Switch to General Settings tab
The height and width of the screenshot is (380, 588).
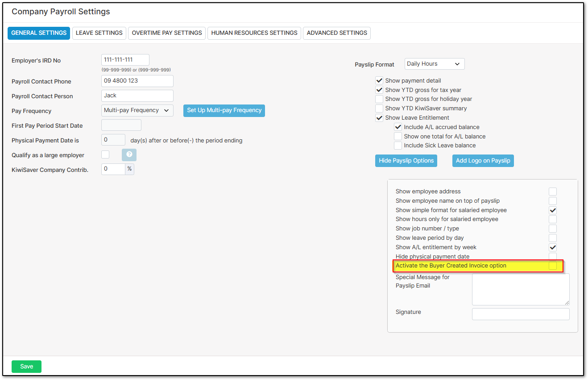pos(39,33)
